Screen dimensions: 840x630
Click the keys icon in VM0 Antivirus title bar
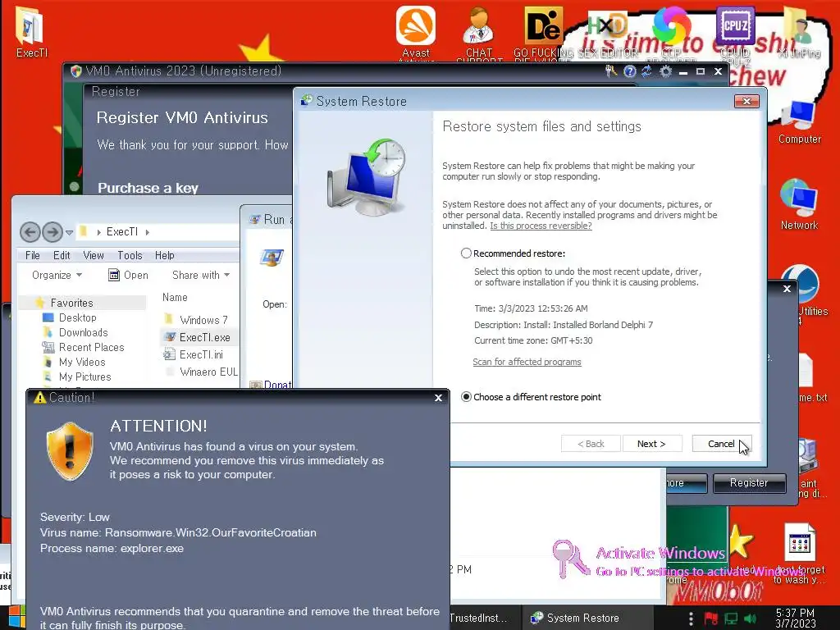(x=610, y=71)
